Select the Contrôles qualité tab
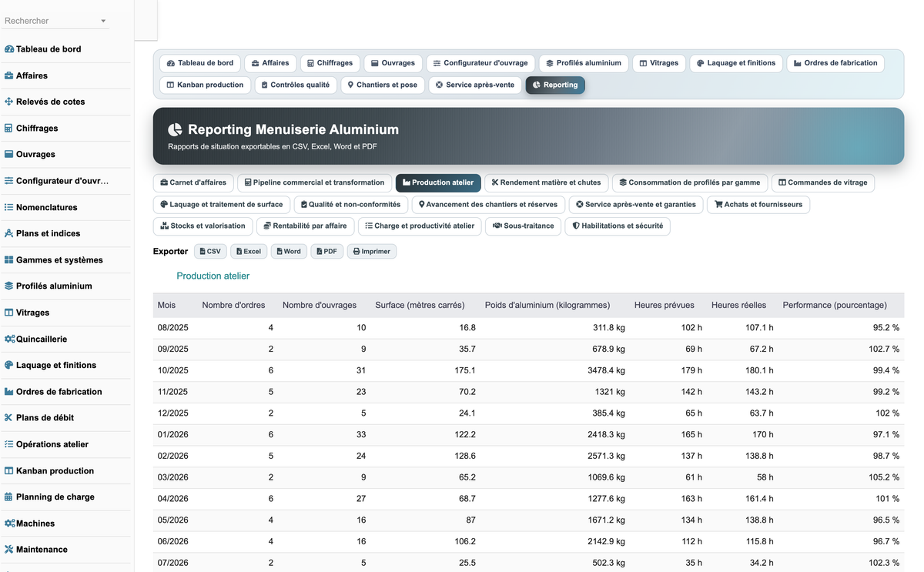Image resolution: width=924 pixels, height=572 pixels. (x=296, y=85)
